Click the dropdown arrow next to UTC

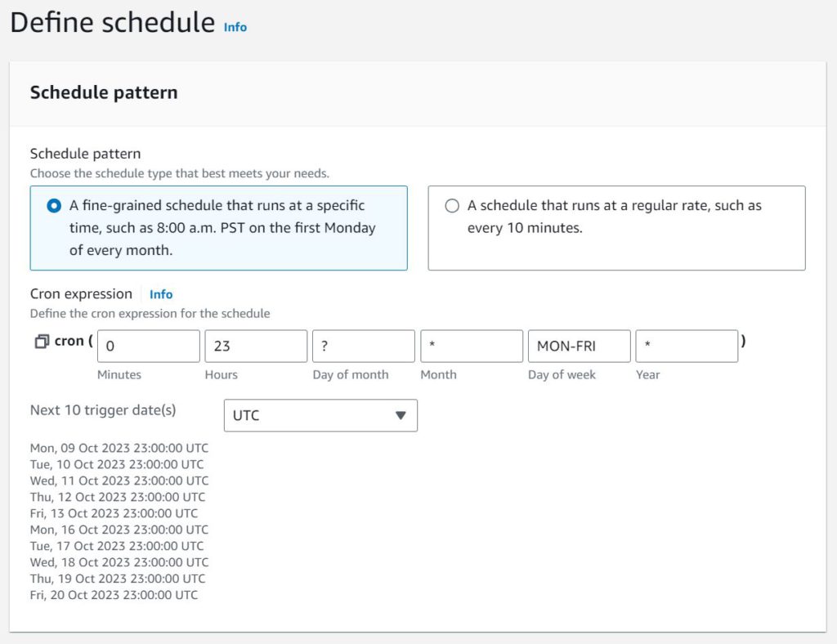[401, 416]
